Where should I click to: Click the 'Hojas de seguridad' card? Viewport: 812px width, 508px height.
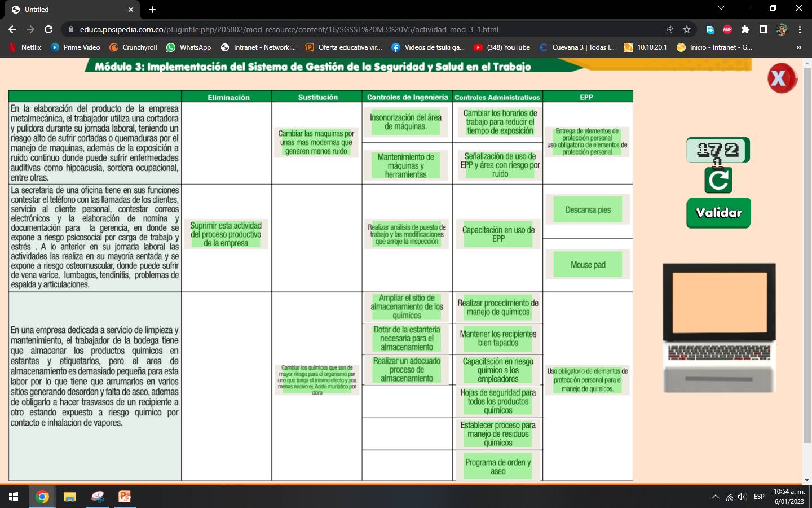498,401
